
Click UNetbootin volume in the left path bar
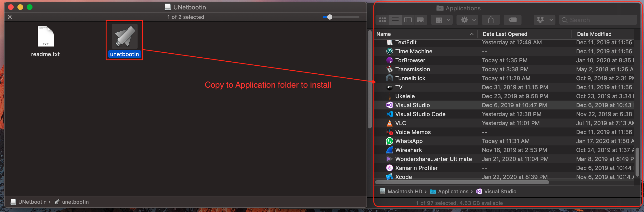pyautogui.click(x=29, y=202)
